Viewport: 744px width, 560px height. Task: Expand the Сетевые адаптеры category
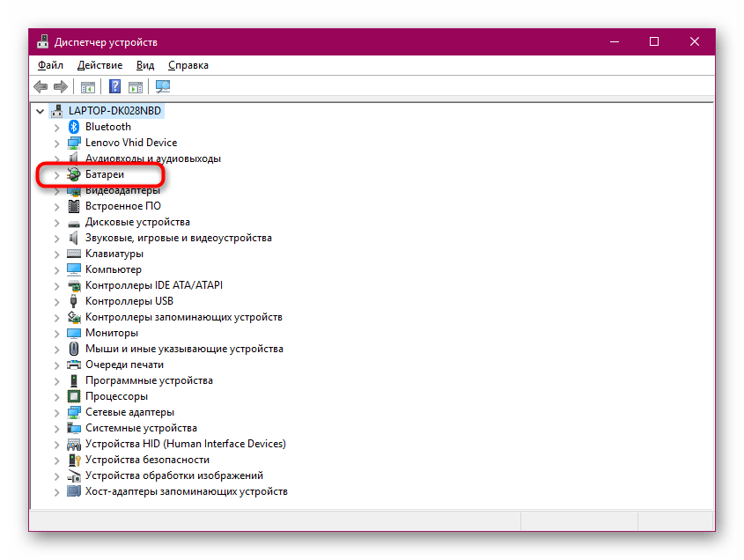[57, 412]
